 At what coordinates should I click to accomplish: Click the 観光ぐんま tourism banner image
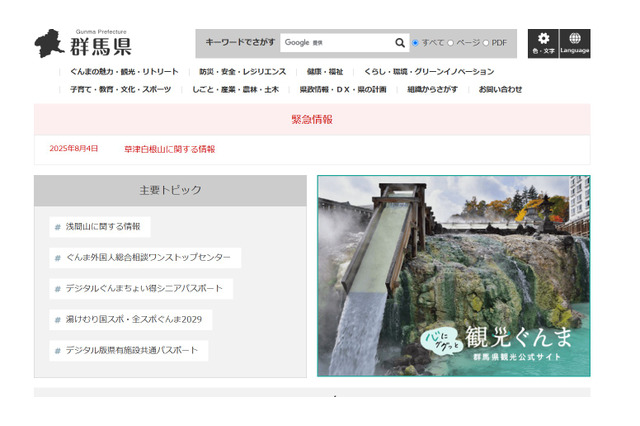453,276
